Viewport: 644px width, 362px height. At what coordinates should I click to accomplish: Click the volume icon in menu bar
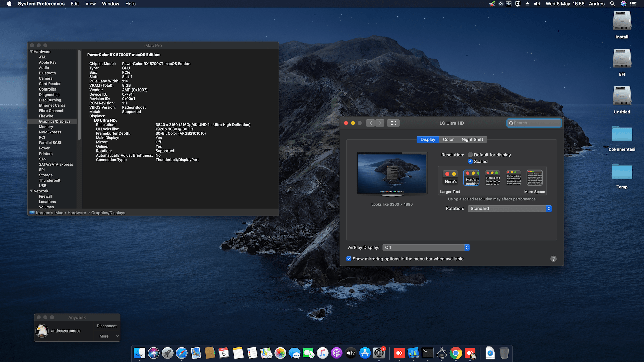click(537, 4)
